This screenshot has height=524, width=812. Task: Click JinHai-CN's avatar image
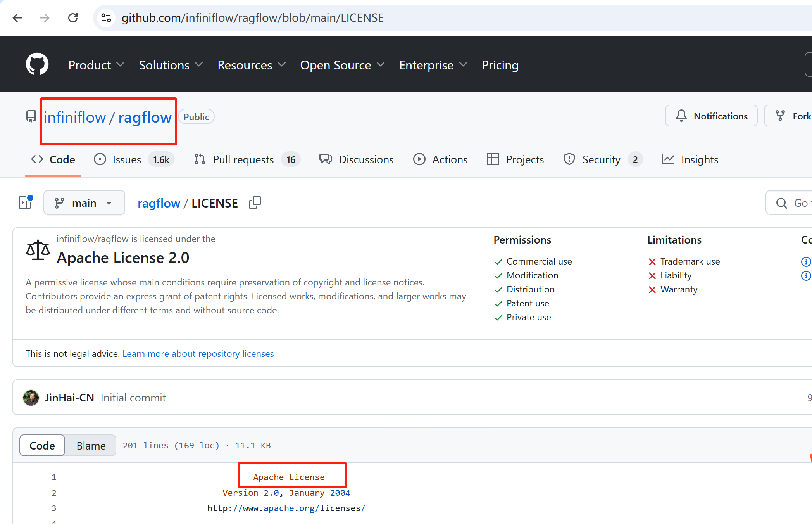(31, 398)
